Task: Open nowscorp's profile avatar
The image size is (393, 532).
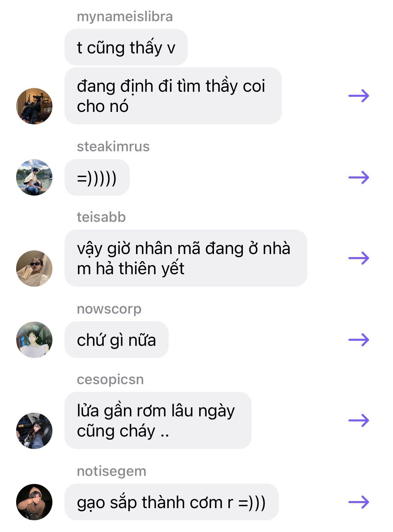Action: click(x=34, y=340)
